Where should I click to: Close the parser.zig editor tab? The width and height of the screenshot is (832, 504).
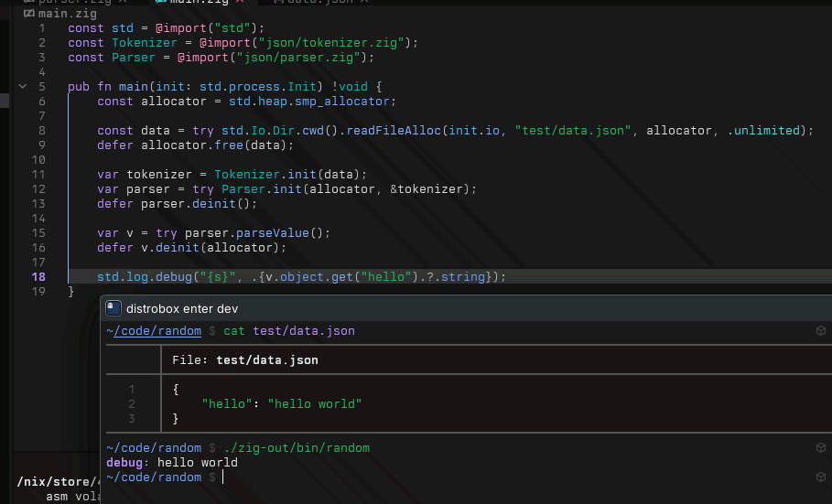[123, 2]
